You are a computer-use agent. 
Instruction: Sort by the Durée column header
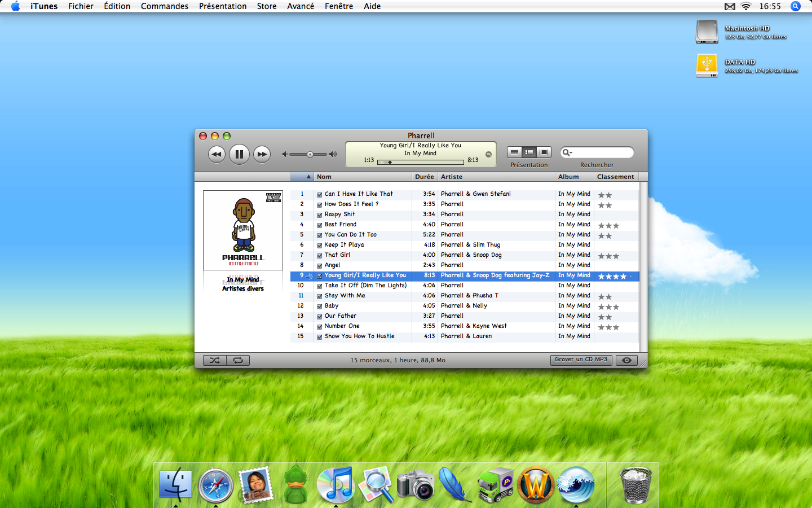[x=425, y=177]
